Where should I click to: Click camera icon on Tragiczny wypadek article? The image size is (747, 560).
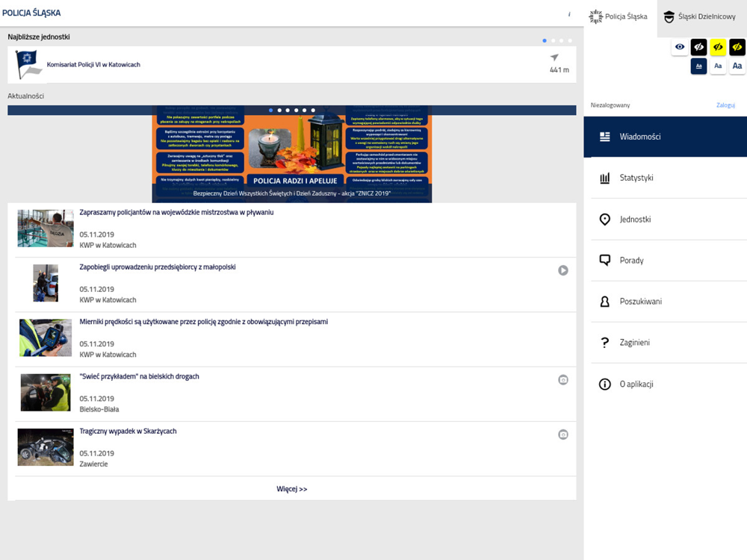(x=563, y=435)
